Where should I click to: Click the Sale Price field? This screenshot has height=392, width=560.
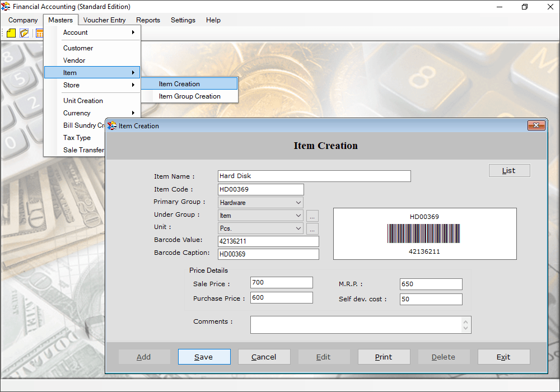tap(282, 282)
